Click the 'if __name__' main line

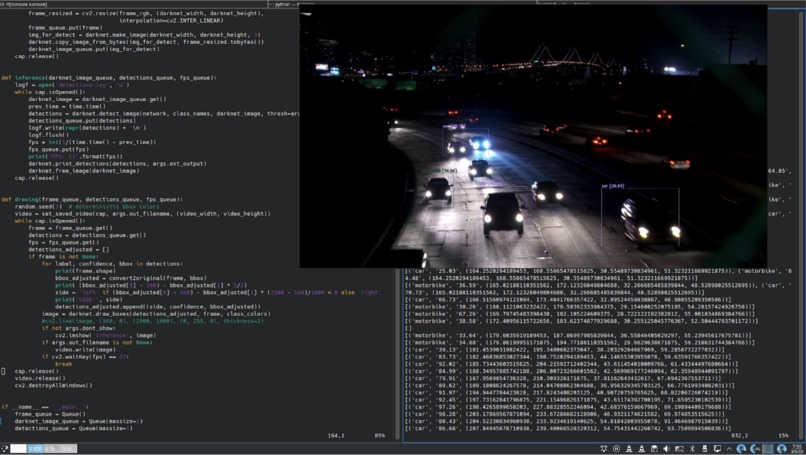point(45,407)
